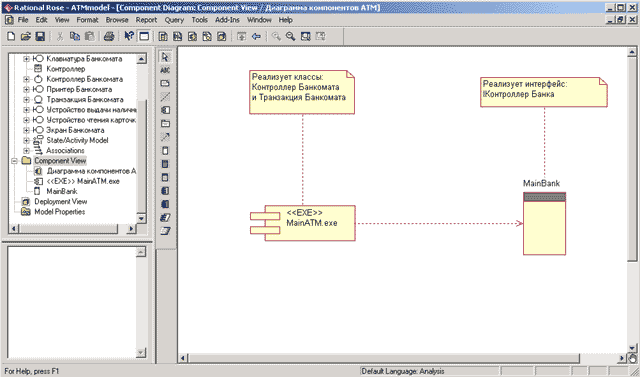
Task: Activate the selection pointer tool
Action: point(165,57)
